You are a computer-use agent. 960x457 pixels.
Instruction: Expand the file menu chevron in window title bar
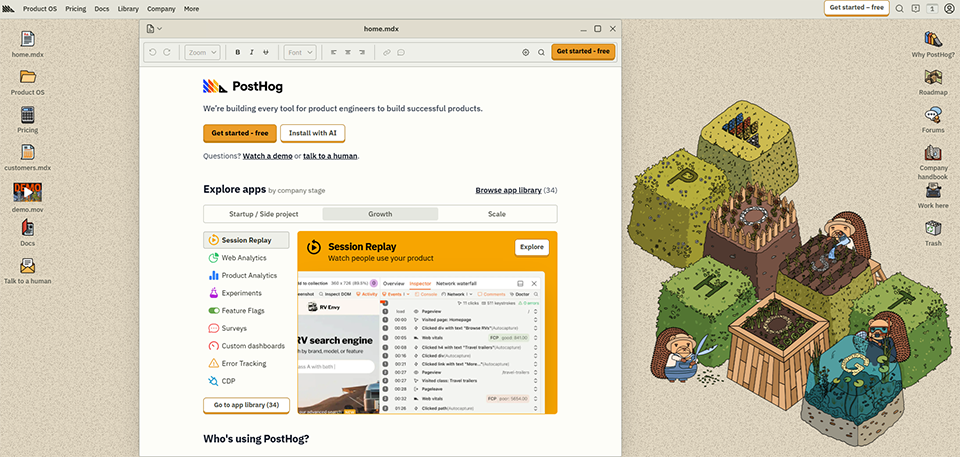point(160,29)
